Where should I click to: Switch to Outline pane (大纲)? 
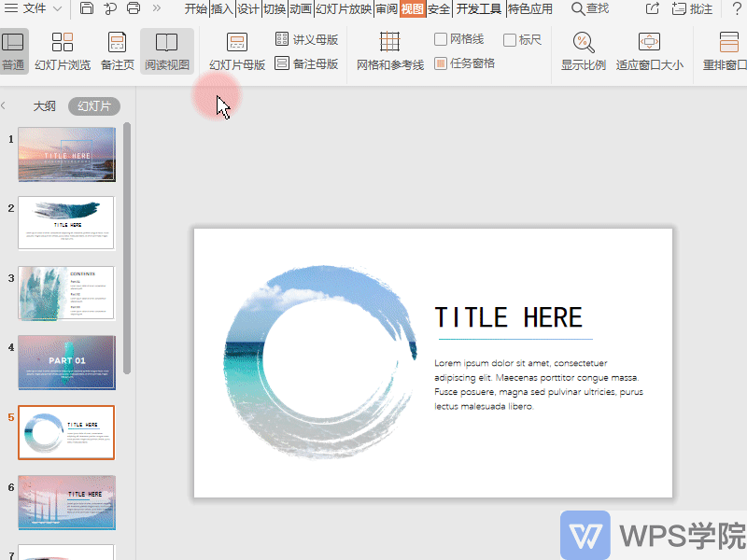click(45, 106)
